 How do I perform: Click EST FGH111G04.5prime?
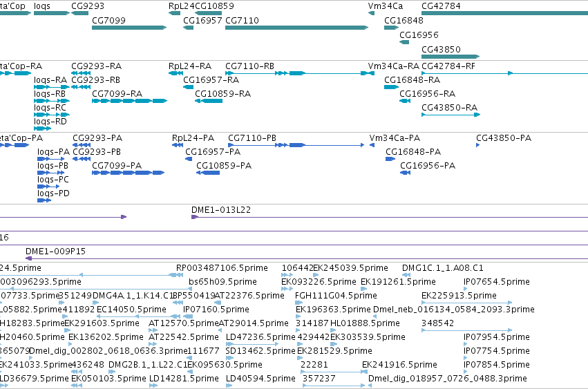tap(336, 296)
